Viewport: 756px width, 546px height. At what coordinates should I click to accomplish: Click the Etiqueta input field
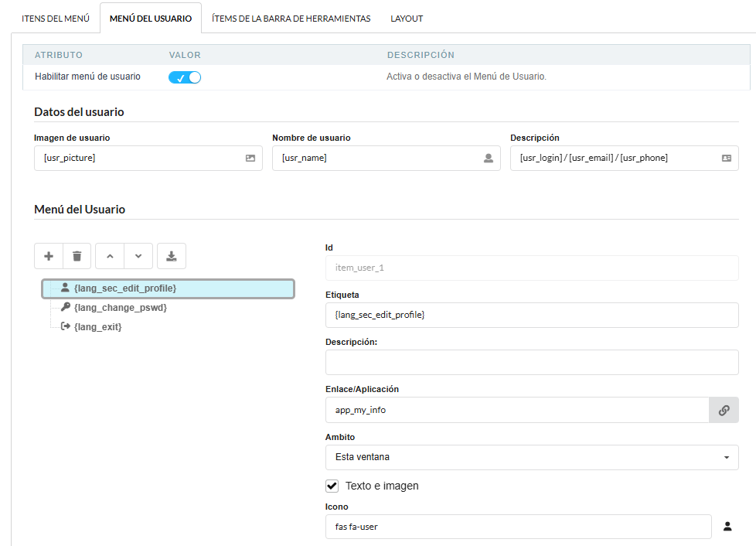(x=532, y=315)
